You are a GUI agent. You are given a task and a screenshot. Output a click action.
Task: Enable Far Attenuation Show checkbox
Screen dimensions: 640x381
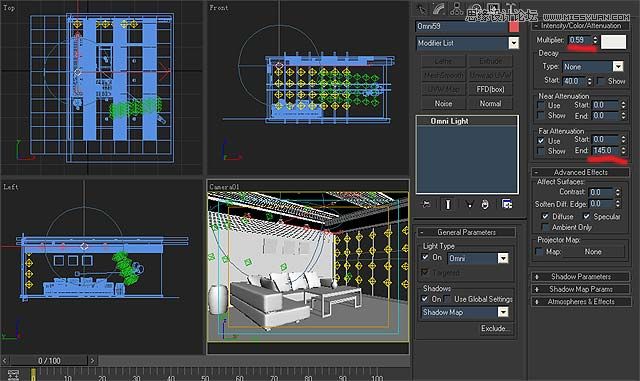coord(541,151)
